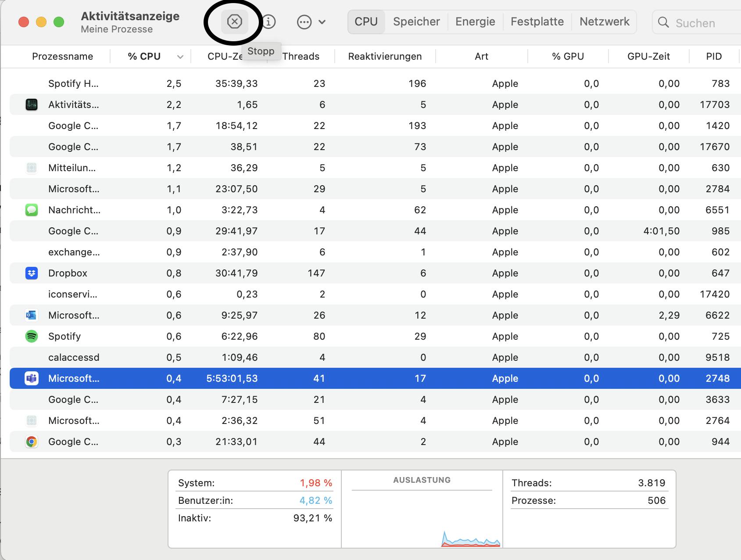Open the process info inspector icon

coord(269,22)
